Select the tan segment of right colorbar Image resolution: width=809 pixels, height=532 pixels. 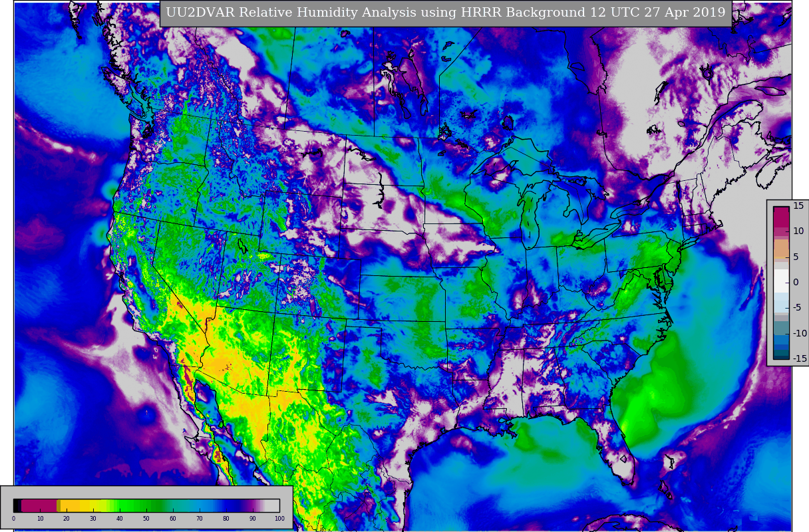pyautogui.click(x=781, y=249)
